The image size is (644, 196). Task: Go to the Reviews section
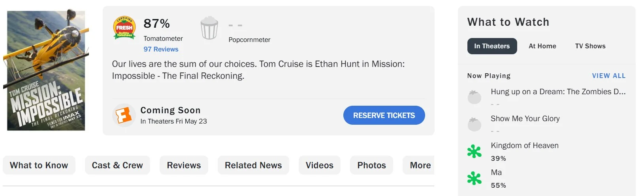[184, 165]
